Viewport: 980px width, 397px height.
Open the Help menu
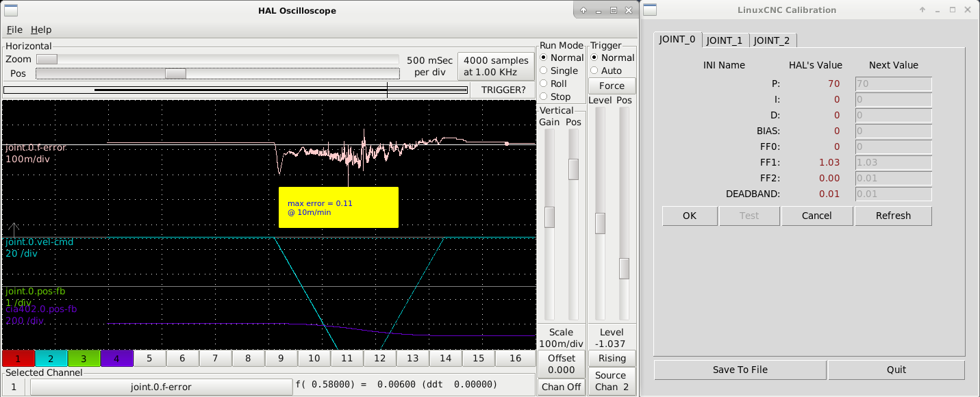[x=41, y=29]
